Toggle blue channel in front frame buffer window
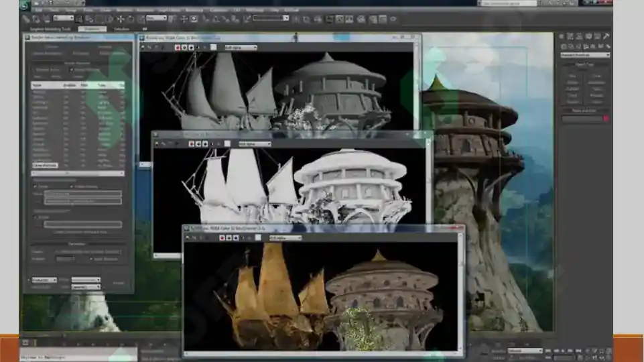 coord(236,238)
